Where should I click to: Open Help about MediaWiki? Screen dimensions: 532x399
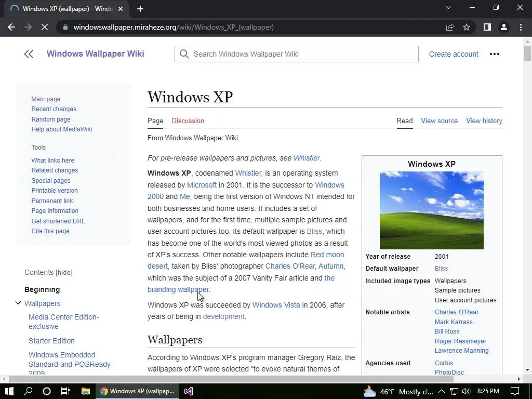pos(61,129)
